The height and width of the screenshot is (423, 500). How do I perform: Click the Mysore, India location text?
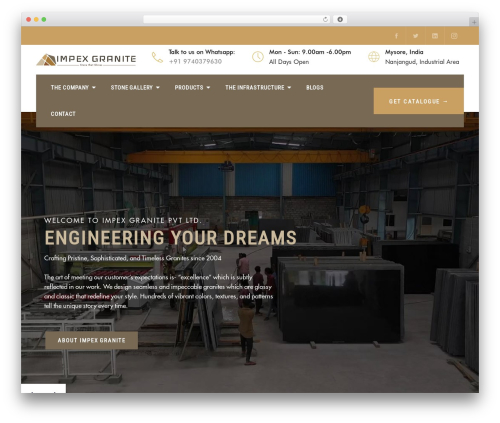tap(404, 52)
